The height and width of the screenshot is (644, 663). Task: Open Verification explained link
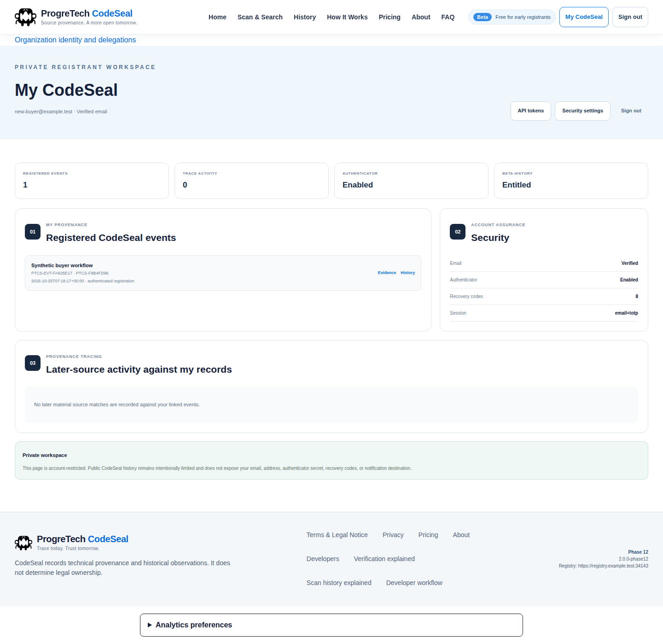(x=384, y=559)
